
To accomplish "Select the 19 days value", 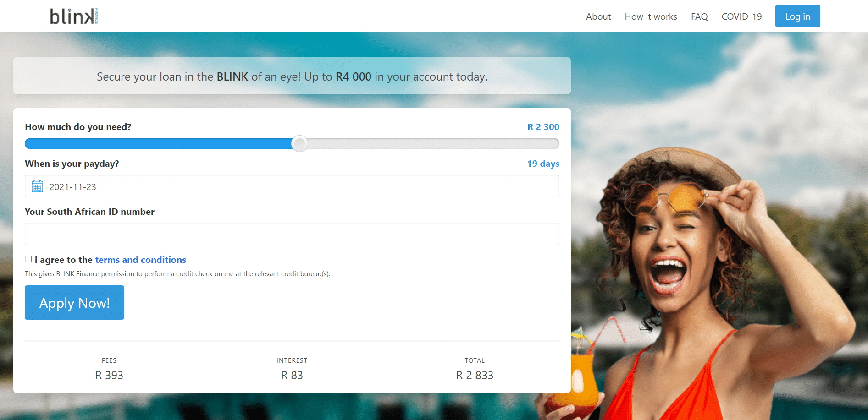I will (543, 164).
